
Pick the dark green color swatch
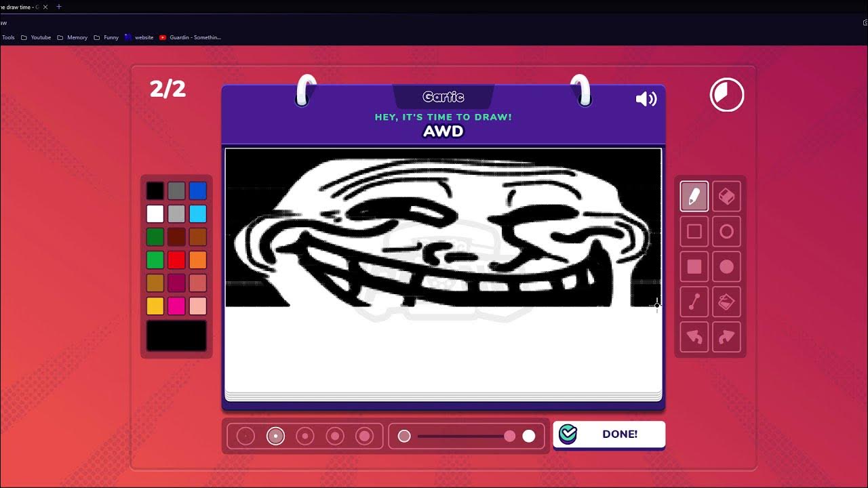[155, 237]
